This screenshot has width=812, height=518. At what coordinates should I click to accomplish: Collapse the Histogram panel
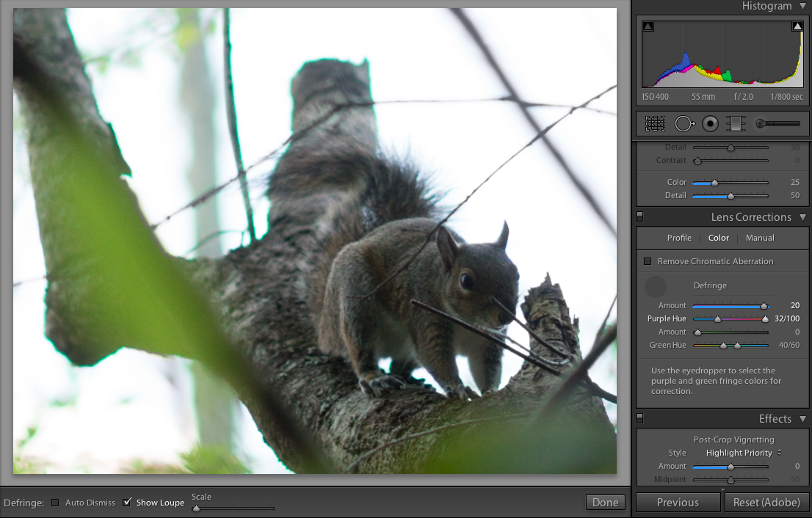pyautogui.click(x=802, y=7)
